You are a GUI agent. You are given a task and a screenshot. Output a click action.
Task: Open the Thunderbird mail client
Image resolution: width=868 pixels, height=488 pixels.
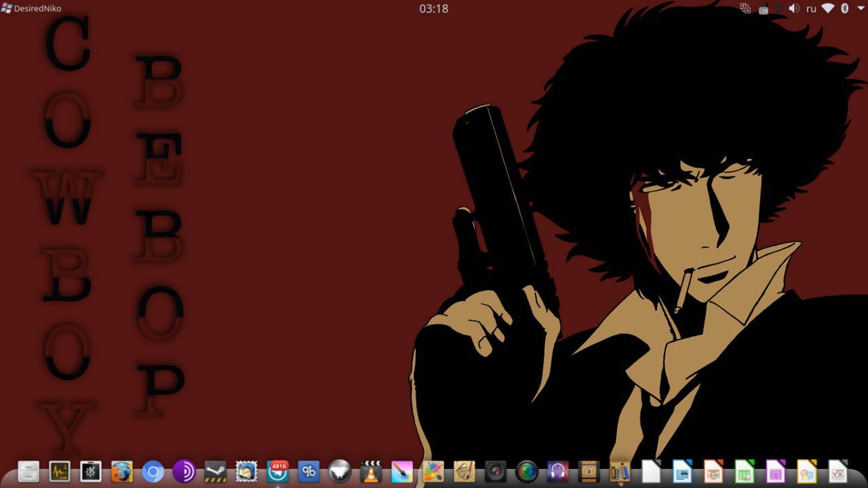point(246,471)
